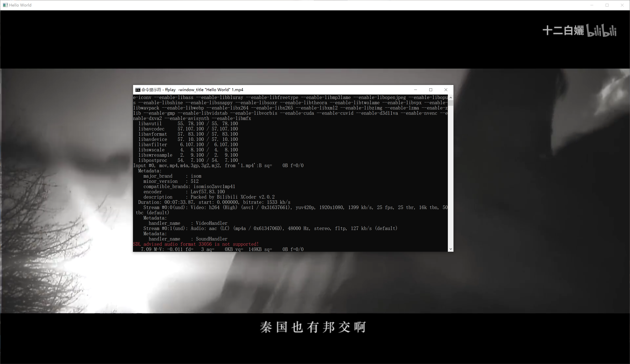Click the scroll-down arrow of the console scrollbar
This screenshot has height=364, width=630.
pyautogui.click(x=450, y=249)
